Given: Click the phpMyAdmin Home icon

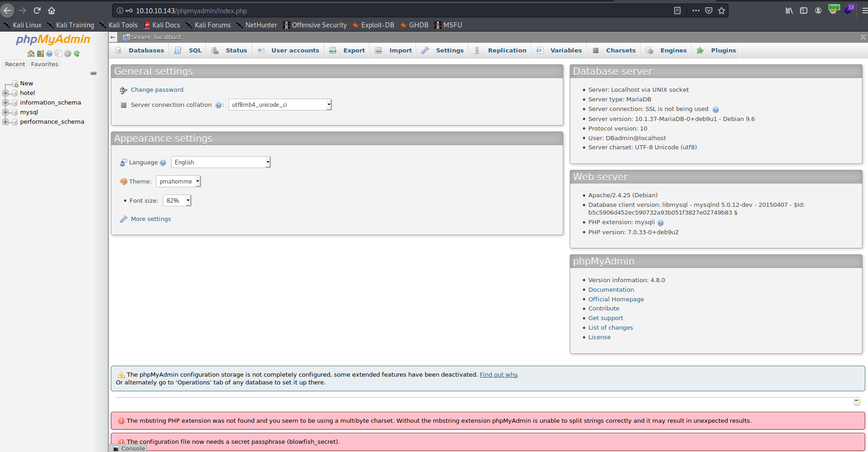Looking at the screenshot, I should click(x=31, y=53).
